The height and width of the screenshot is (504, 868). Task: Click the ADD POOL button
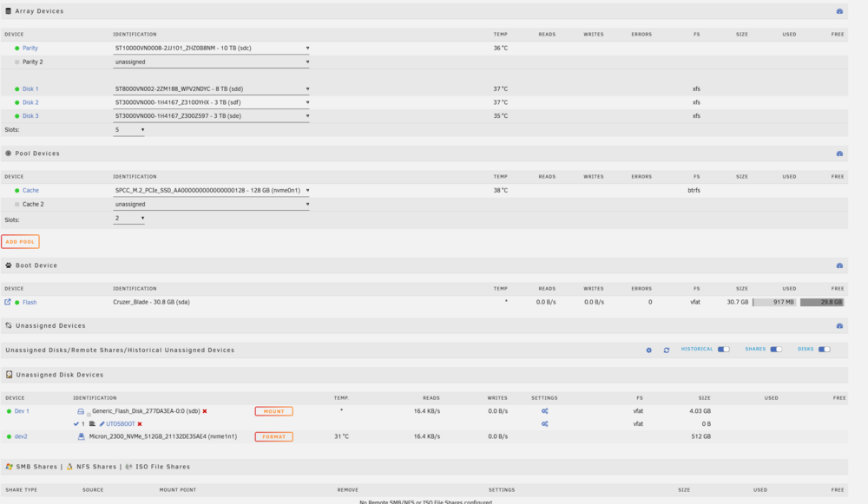coord(21,242)
